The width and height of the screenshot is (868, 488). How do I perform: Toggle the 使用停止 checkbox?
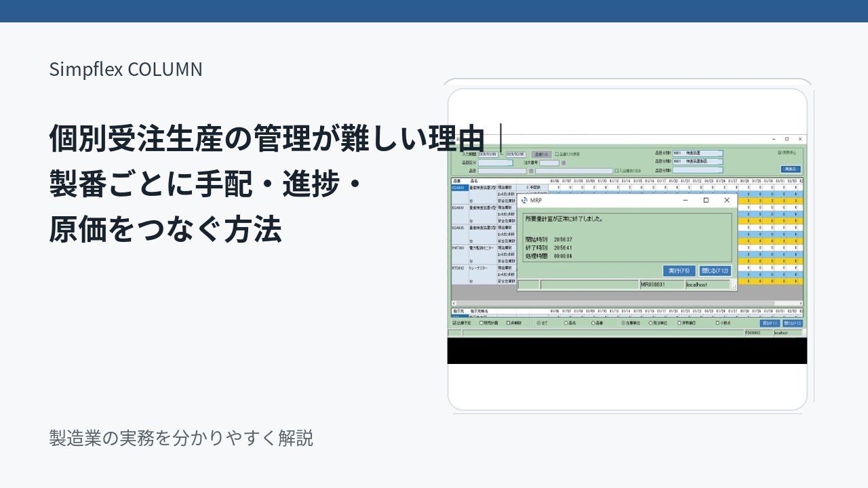pos(781,152)
